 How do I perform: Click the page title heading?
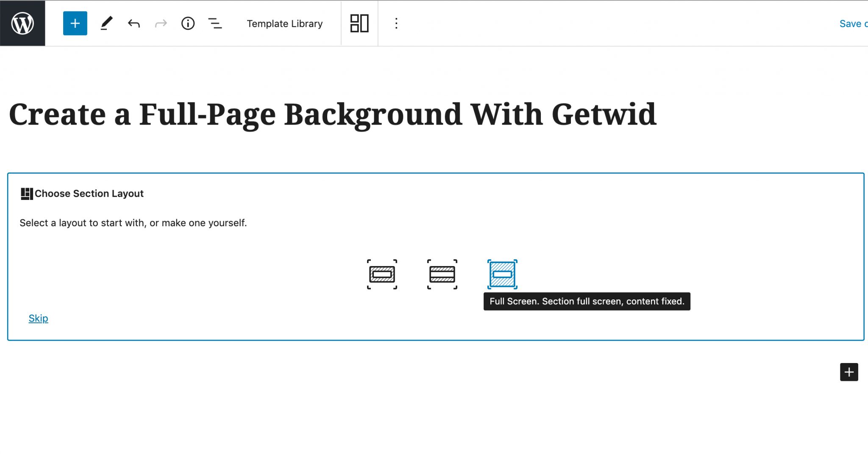point(333,114)
